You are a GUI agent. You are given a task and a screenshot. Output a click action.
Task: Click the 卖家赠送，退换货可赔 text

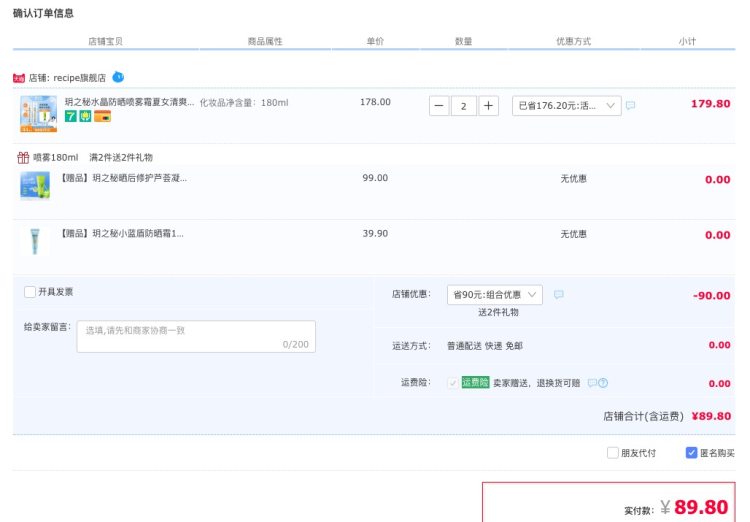point(537,383)
